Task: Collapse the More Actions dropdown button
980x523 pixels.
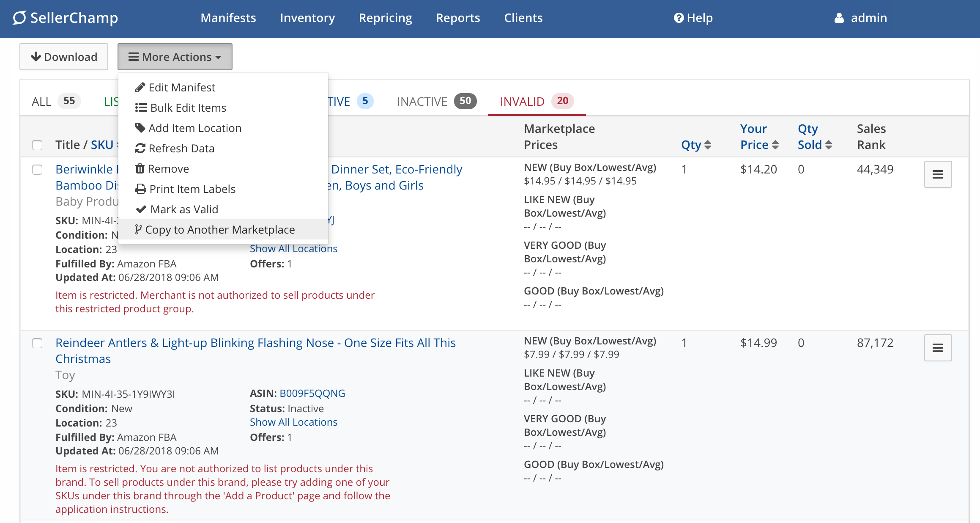Action: pyautogui.click(x=175, y=57)
